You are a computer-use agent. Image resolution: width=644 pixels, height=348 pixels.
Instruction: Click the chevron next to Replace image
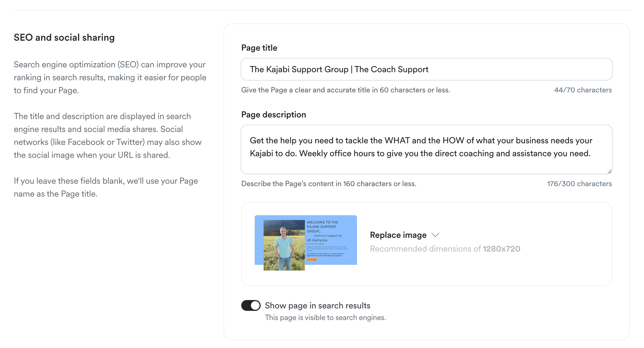click(435, 235)
